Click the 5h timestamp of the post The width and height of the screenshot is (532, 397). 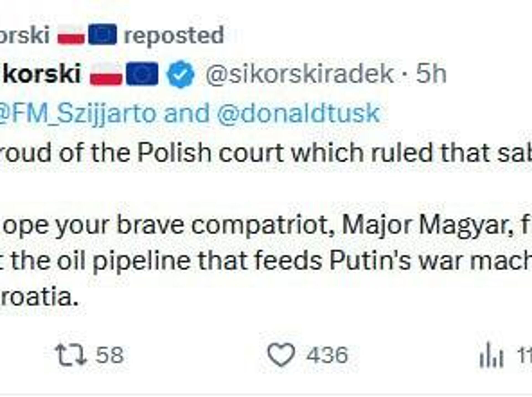pos(431,74)
